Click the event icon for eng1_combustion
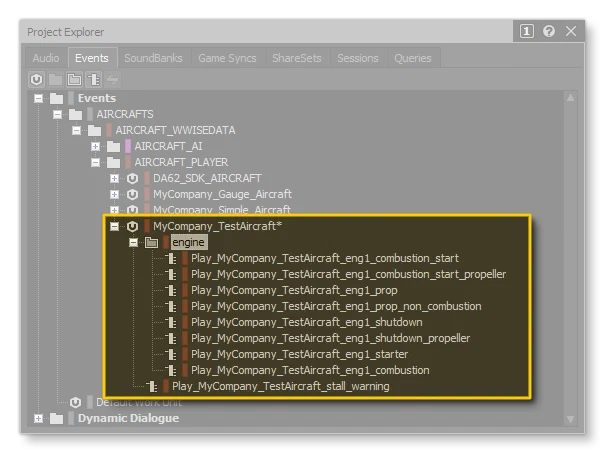This screenshot has width=605, height=454. point(171,371)
